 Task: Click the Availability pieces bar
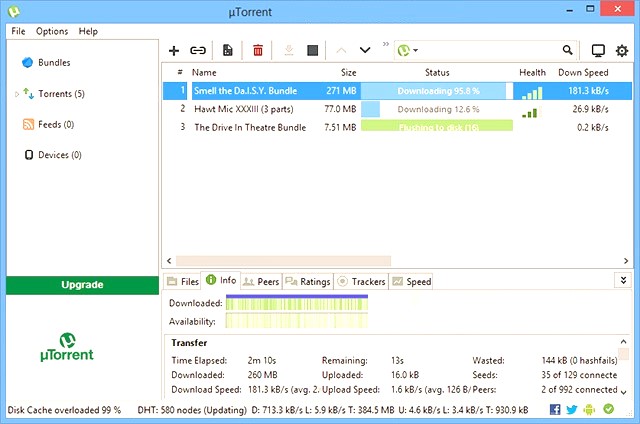pyautogui.click(x=297, y=321)
